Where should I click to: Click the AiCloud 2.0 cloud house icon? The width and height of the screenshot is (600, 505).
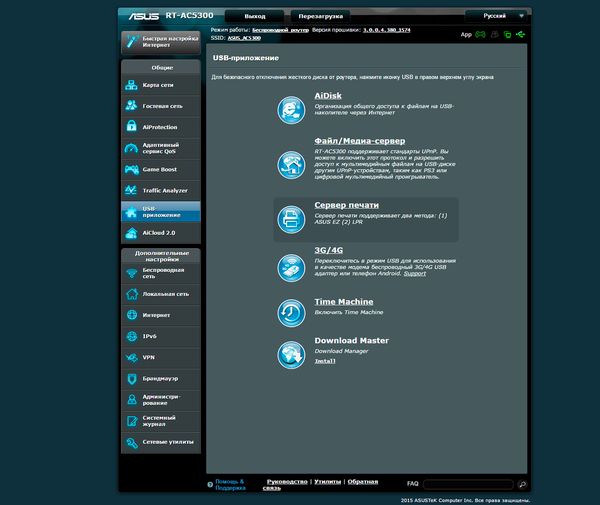pyautogui.click(x=131, y=233)
